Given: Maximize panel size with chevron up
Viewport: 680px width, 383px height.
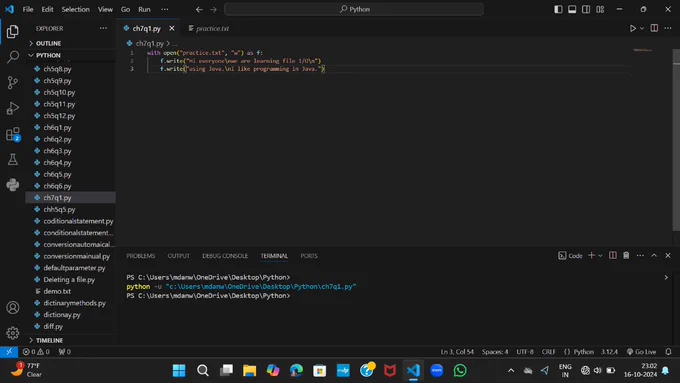Looking at the screenshot, I should click(x=654, y=255).
